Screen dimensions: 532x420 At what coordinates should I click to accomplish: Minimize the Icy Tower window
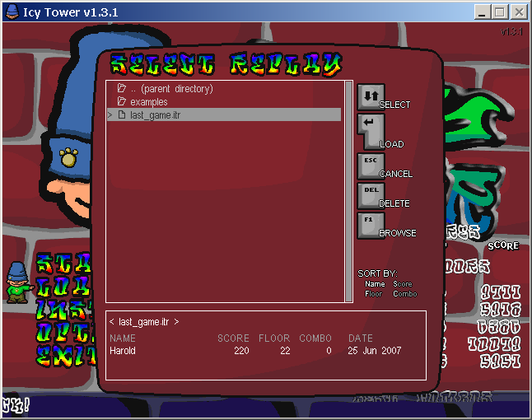[x=482, y=12]
